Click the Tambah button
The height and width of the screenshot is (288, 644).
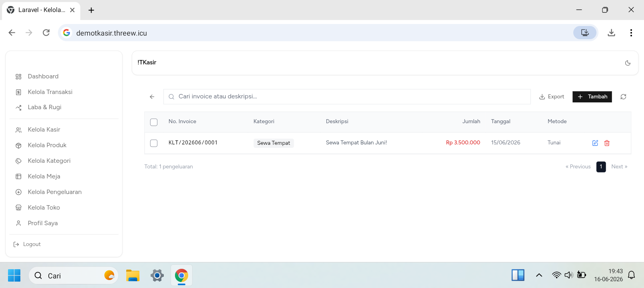click(x=592, y=97)
